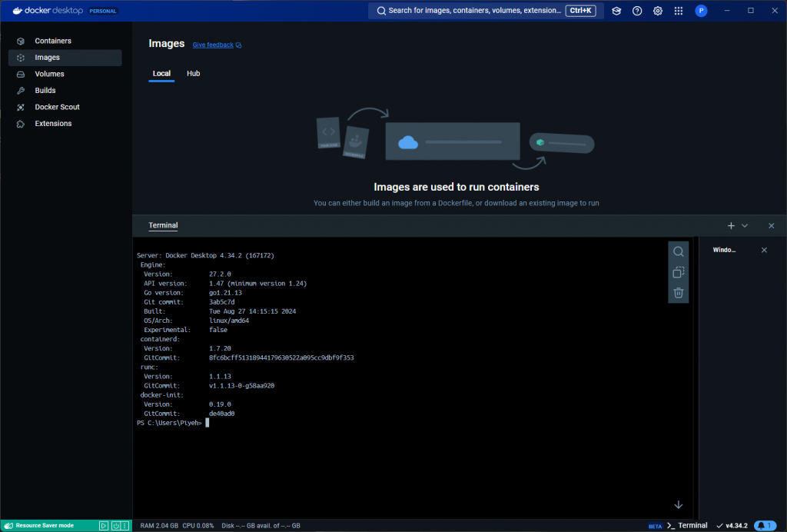This screenshot has height=532, width=787.
Task: Open the Containers section in sidebar
Action: (x=65, y=41)
